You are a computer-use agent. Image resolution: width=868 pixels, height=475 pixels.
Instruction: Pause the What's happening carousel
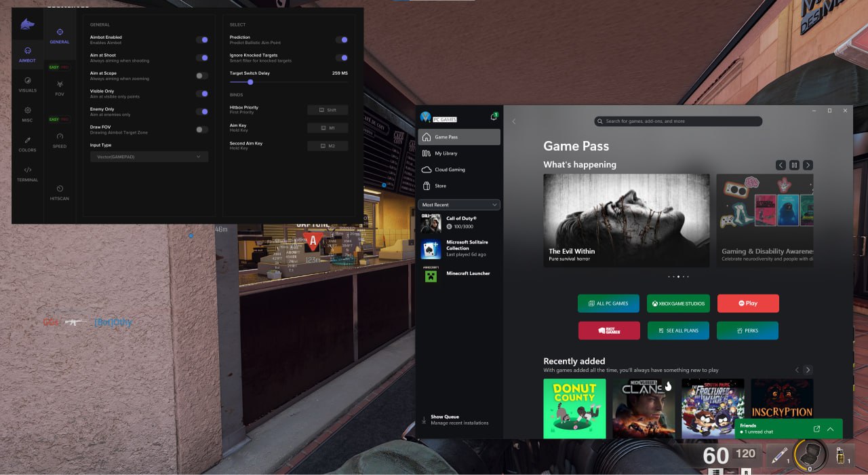tap(794, 165)
